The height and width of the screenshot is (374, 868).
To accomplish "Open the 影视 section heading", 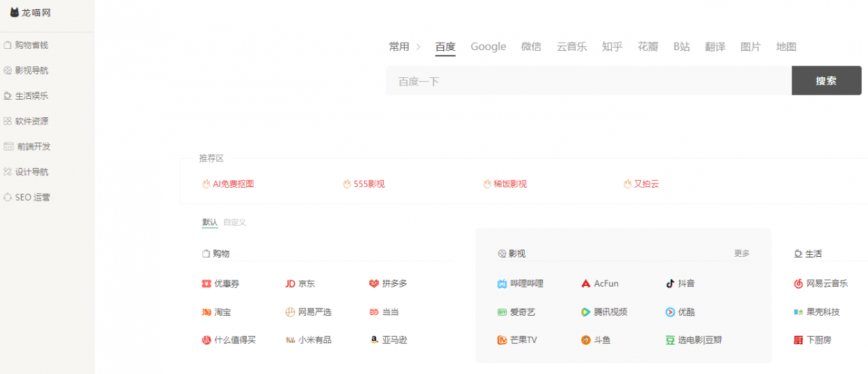I will pos(511,253).
